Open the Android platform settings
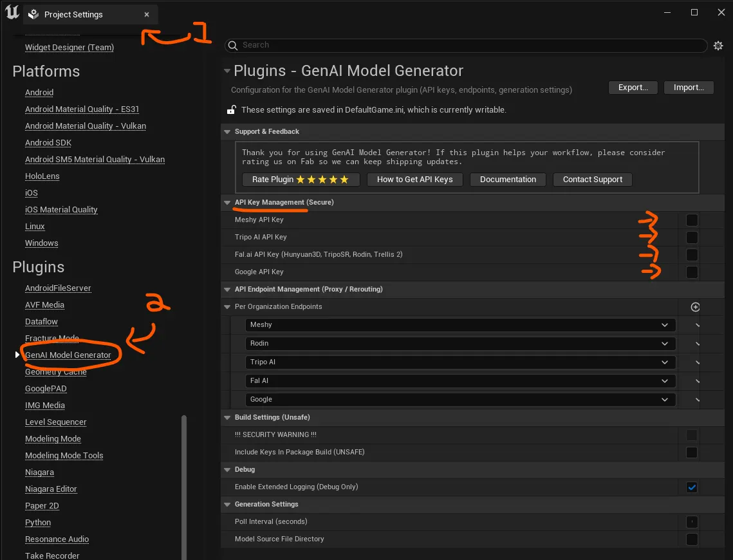Screen dimensions: 733x560 tap(39, 93)
